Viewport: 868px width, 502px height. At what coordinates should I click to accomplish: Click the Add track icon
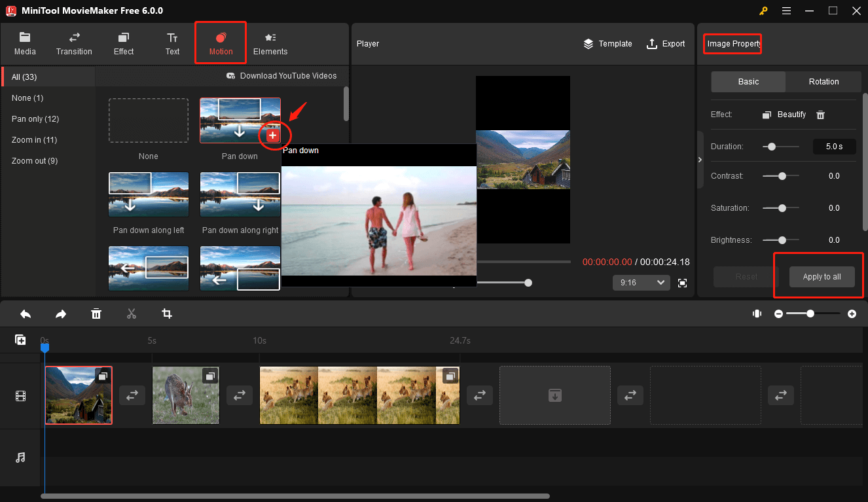click(x=20, y=340)
